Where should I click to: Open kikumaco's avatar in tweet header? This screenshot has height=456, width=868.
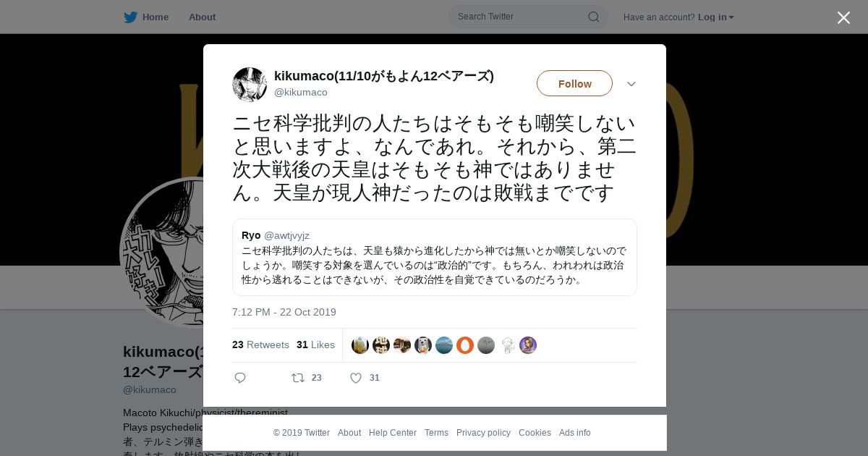click(250, 85)
